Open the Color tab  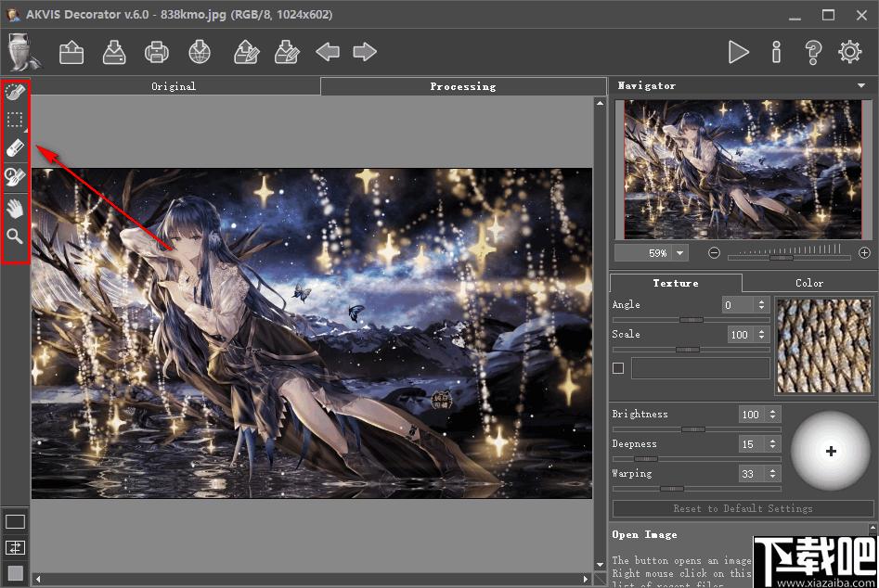[x=809, y=284]
